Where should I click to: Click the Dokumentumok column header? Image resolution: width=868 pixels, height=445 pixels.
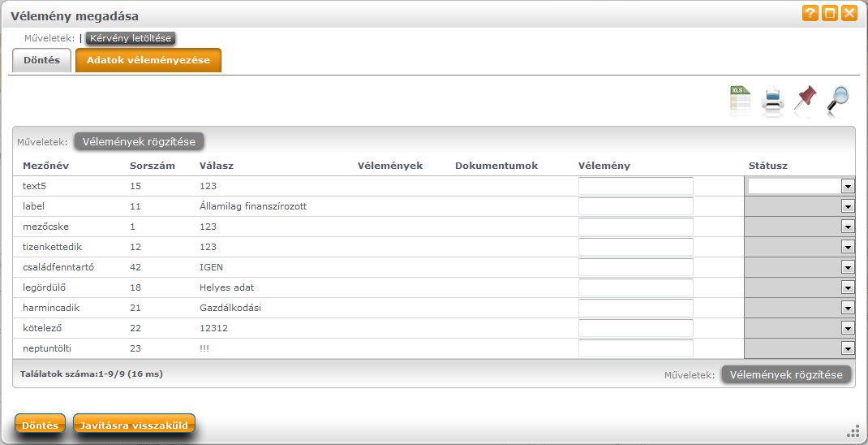point(496,166)
